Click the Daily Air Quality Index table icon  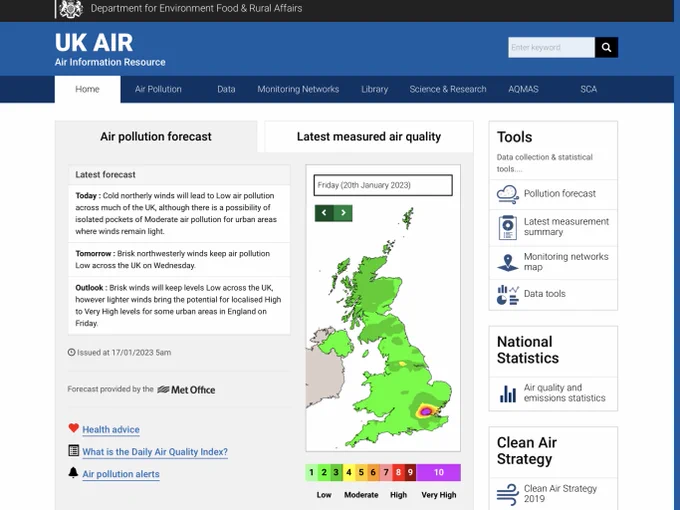(x=73, y=450)
